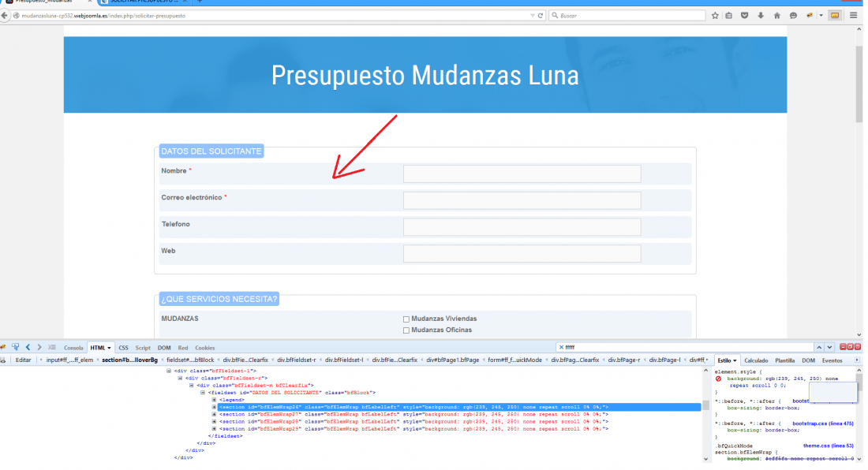Go back in Firebug panel history
This screenshot has height=470, width=868.
[x=28, y=347]
